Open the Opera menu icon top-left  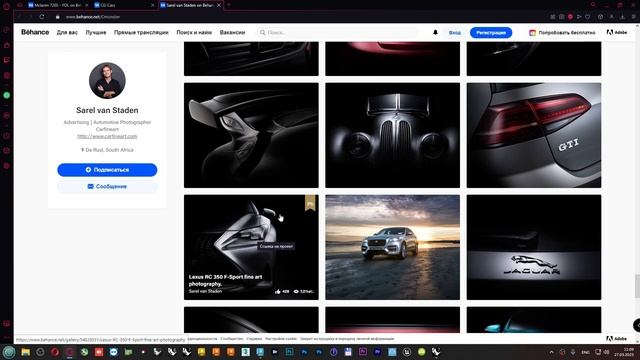[7, 6]
